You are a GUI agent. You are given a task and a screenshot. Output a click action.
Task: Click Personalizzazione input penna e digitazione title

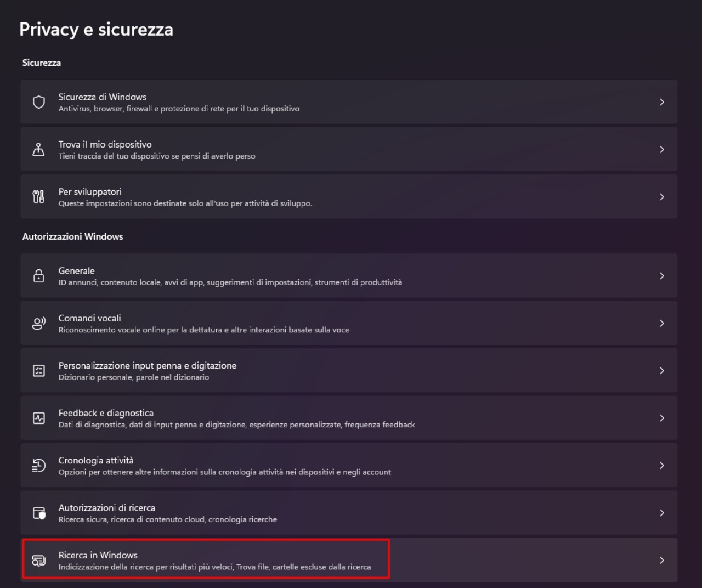click(148, 366)
